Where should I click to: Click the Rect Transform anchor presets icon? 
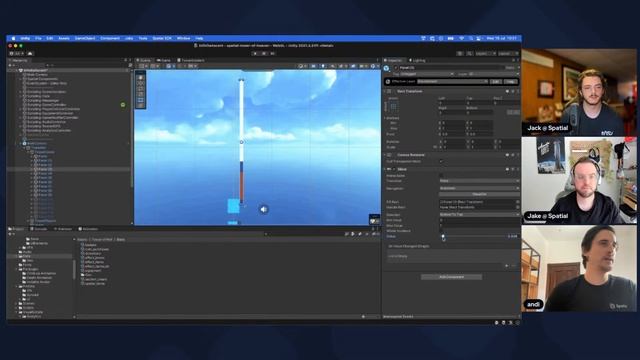(x=393, y=107)
